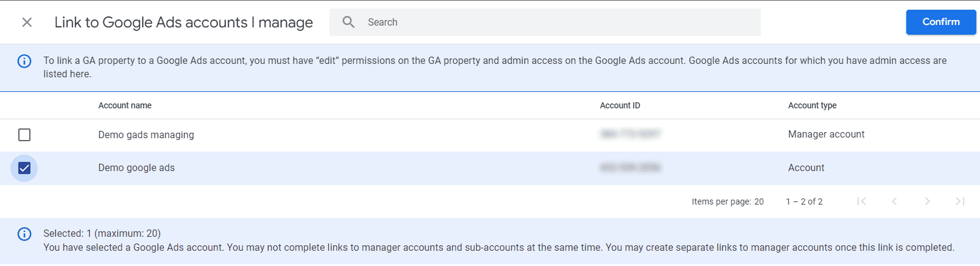The height and width of the screenshot is (266, 980).
Task: Sort by the Account ID column header
Action: [620, 105]
